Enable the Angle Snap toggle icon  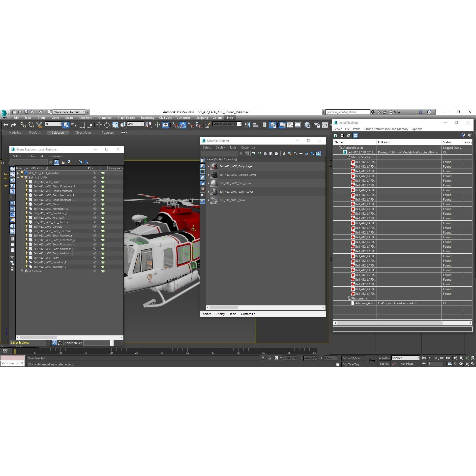tap(183, 125)
